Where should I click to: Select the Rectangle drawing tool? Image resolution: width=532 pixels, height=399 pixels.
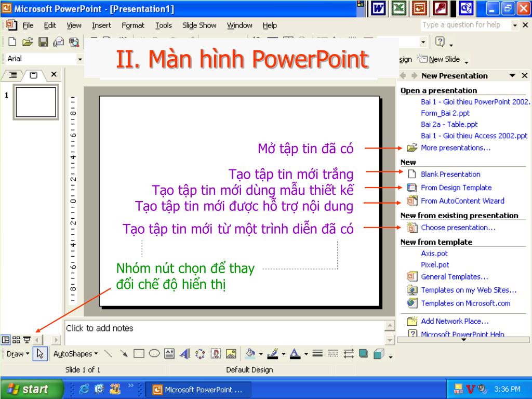point(139,354)
